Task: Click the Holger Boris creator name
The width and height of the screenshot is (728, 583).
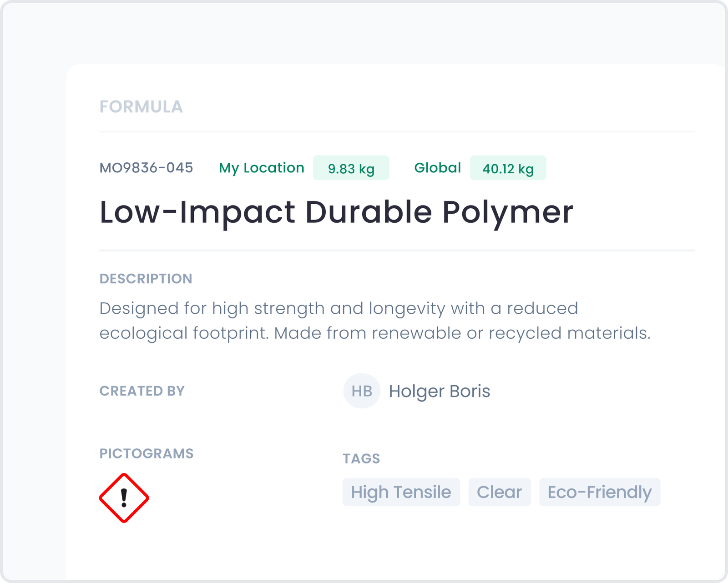Action: [440, 391]
